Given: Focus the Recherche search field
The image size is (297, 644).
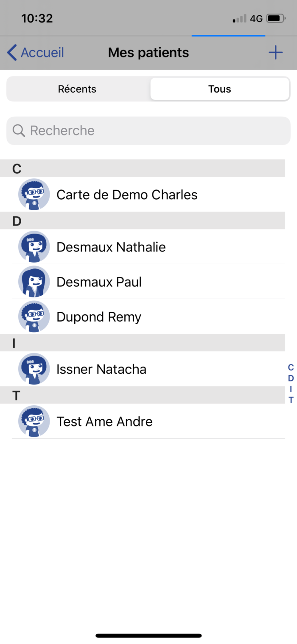Looking at the screenshot, I should click(x=148, y=131).
